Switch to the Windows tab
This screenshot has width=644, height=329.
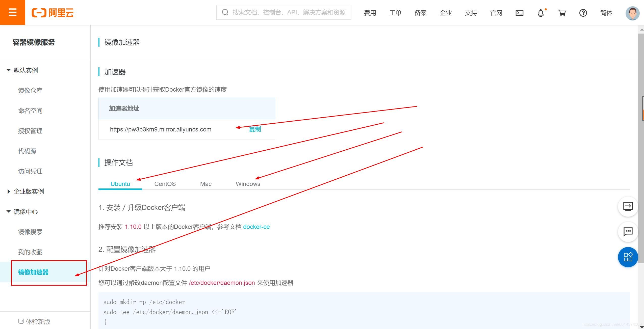pyautogui.click(x=248, y=184)
